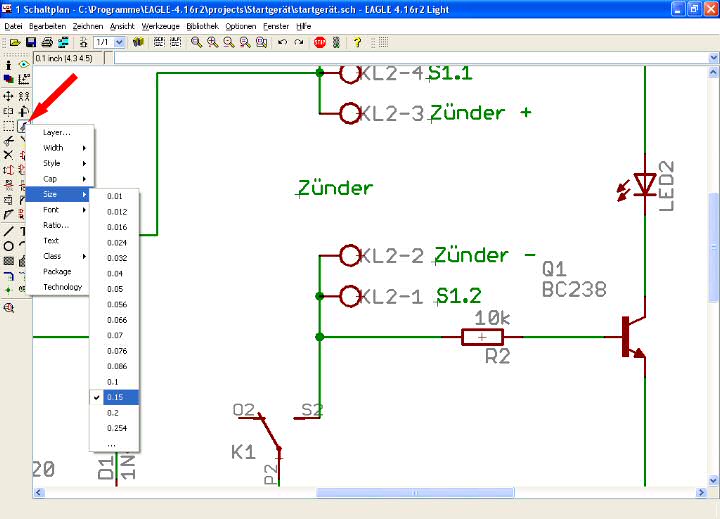Click the Open folder icon

15,43
